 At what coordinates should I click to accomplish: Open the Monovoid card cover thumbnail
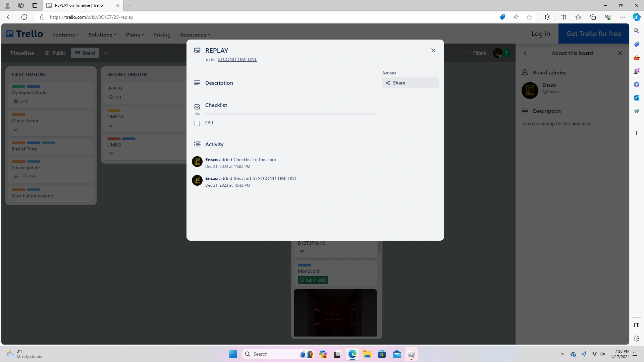[335, 313]
